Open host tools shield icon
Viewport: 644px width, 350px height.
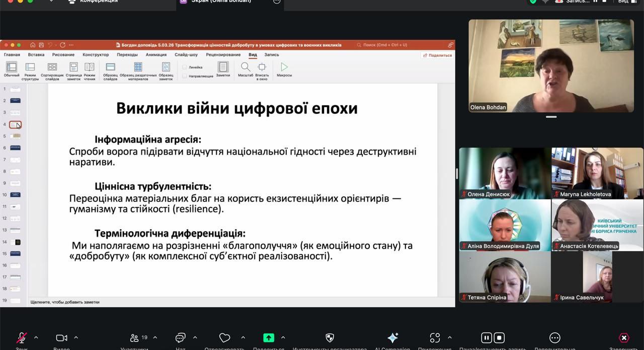click(x=330, y=338)
